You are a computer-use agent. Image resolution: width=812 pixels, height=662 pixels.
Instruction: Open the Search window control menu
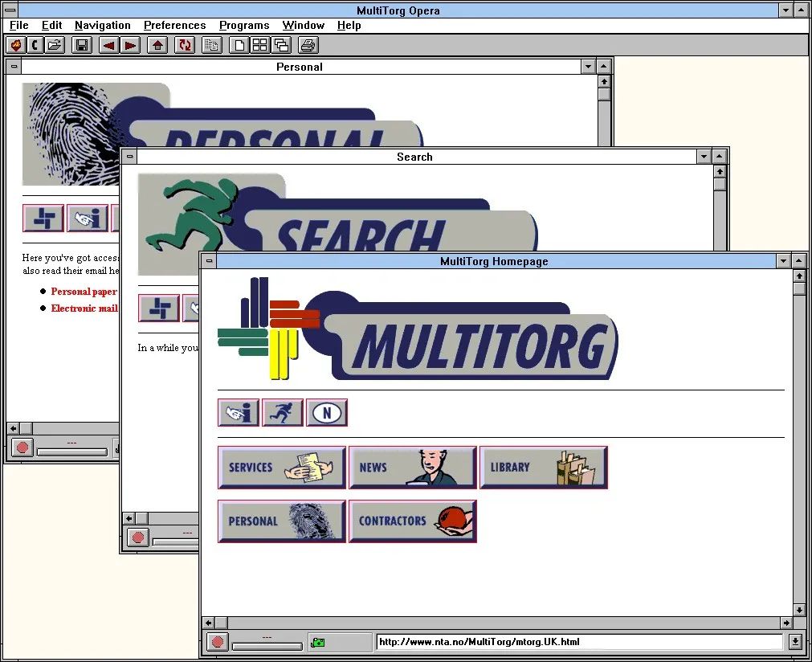pos(129,157)
